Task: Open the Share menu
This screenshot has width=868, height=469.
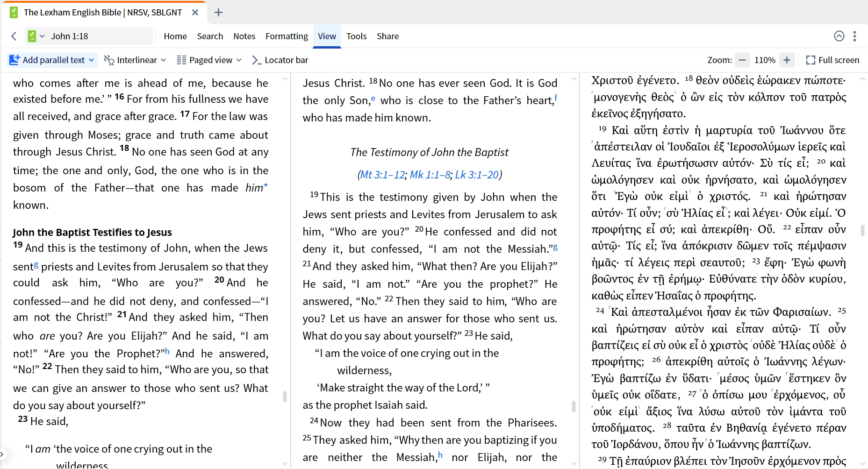Action: click(x=388, y=36)
